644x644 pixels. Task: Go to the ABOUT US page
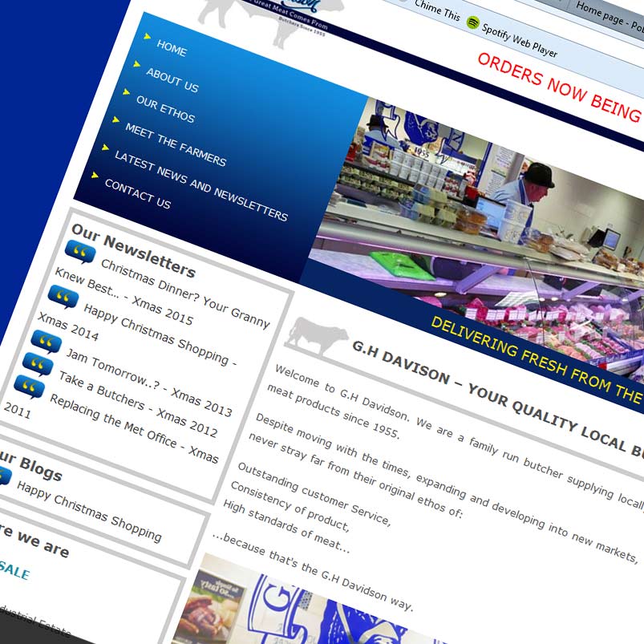click(172, 79)
